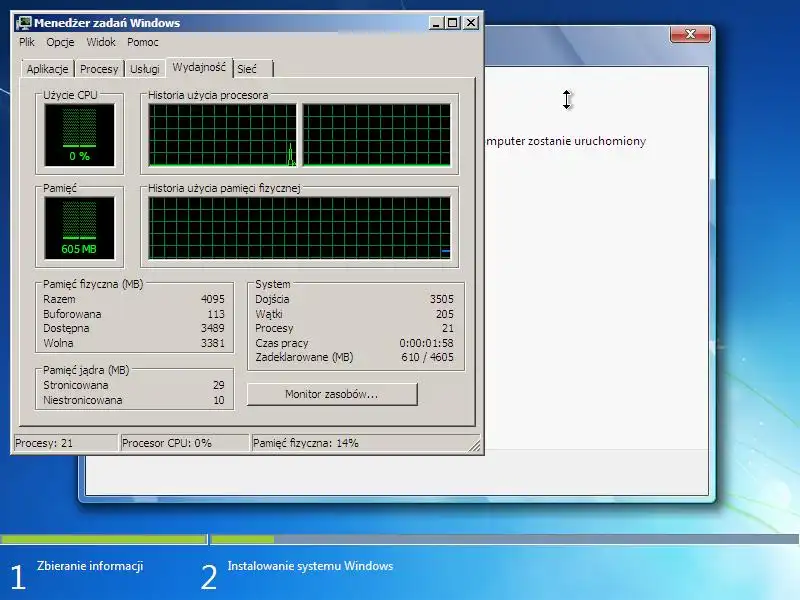This screenshot has height=600, width=800.
Task: Click status bar text Pamięć fizyczna: 14%
Action: (306, 443)
